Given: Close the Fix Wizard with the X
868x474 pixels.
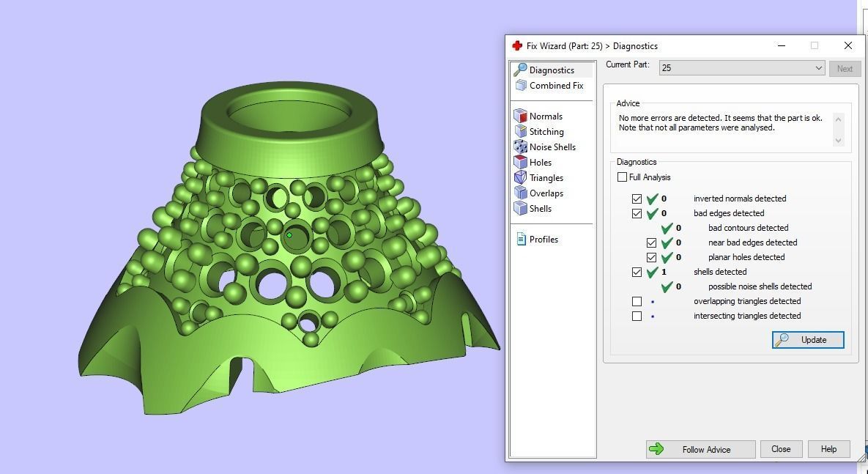Looking at the screenshot, I should (x=847, y=45).
